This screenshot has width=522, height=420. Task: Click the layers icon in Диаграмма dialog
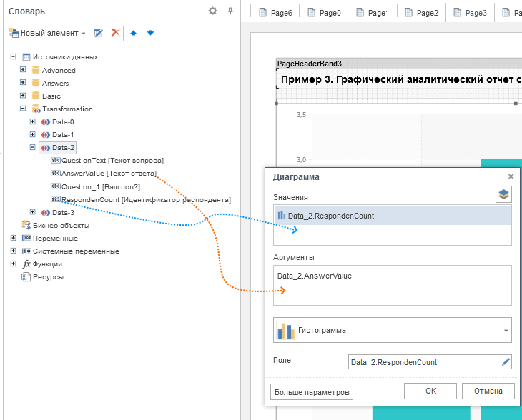click(504, 194)
